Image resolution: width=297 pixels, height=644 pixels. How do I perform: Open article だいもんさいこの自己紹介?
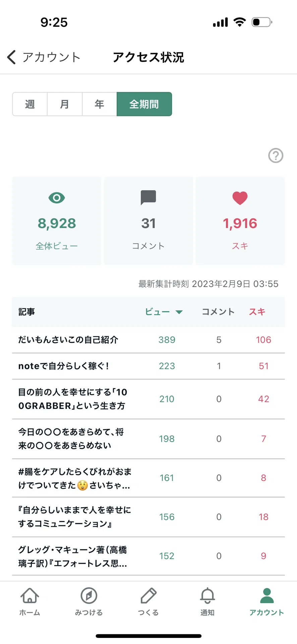point(148,340)
